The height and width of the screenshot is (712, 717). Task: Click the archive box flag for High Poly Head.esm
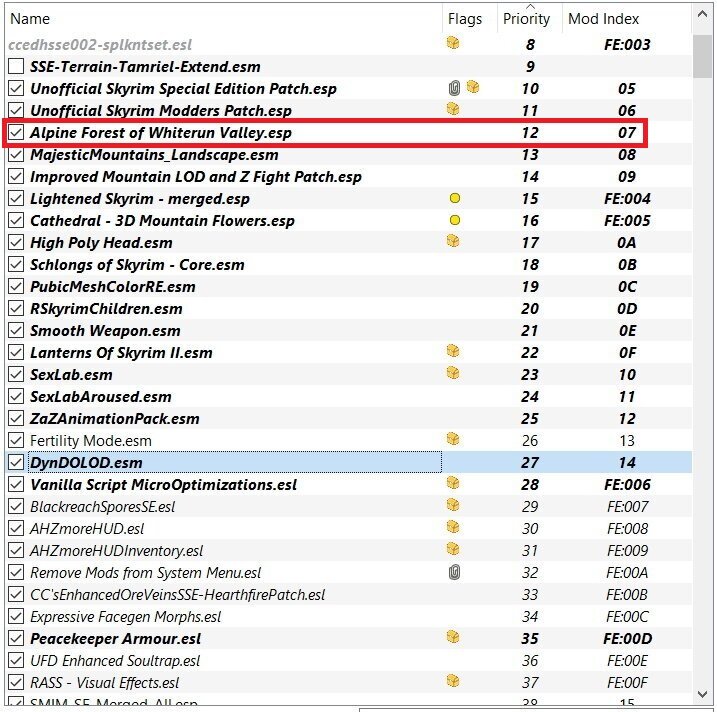[453, 241]
